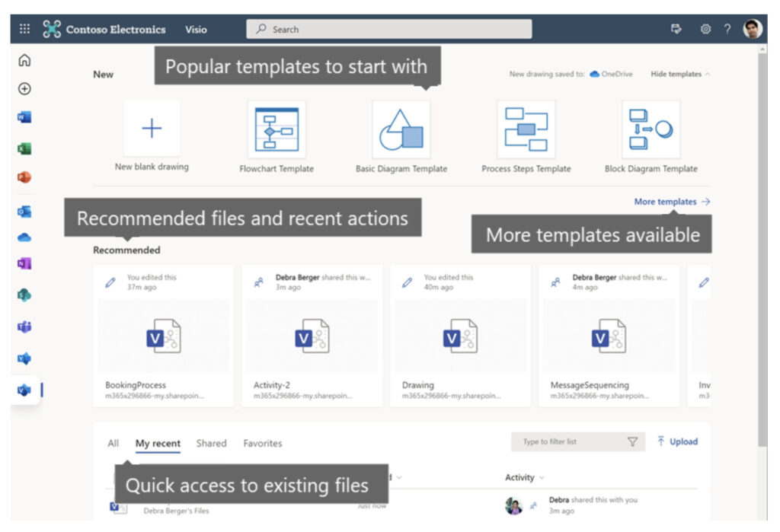
Task: Click Debra Berger's Files location text
Action: (176, 511)
